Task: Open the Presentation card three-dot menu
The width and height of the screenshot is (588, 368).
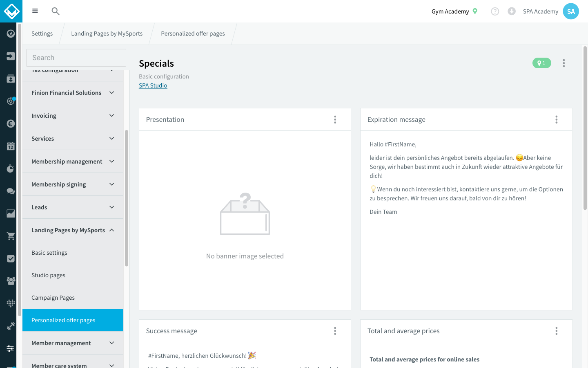Action: coord(335,119)
